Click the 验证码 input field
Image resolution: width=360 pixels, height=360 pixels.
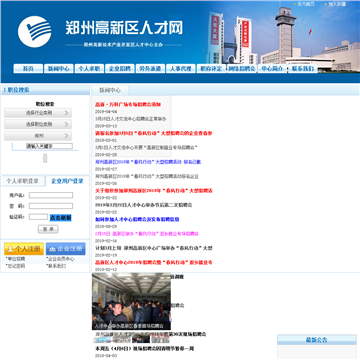click(x=38, y=217)
